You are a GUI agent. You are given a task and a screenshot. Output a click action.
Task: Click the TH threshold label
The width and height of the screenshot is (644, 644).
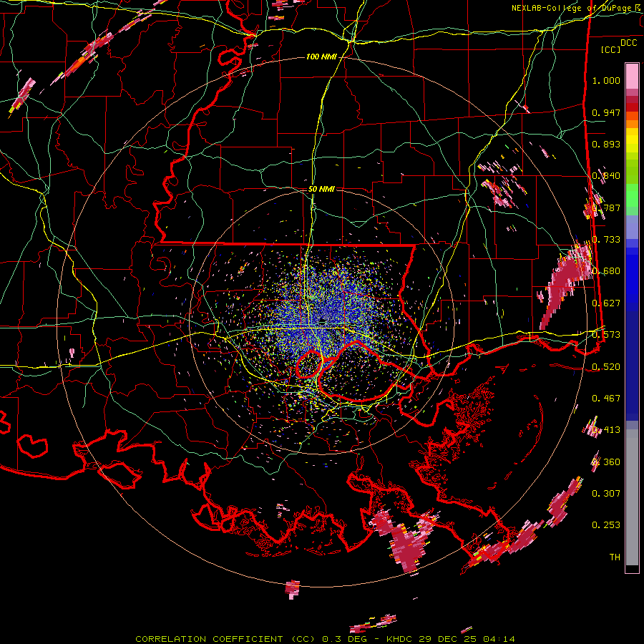(x=615, y=557)
